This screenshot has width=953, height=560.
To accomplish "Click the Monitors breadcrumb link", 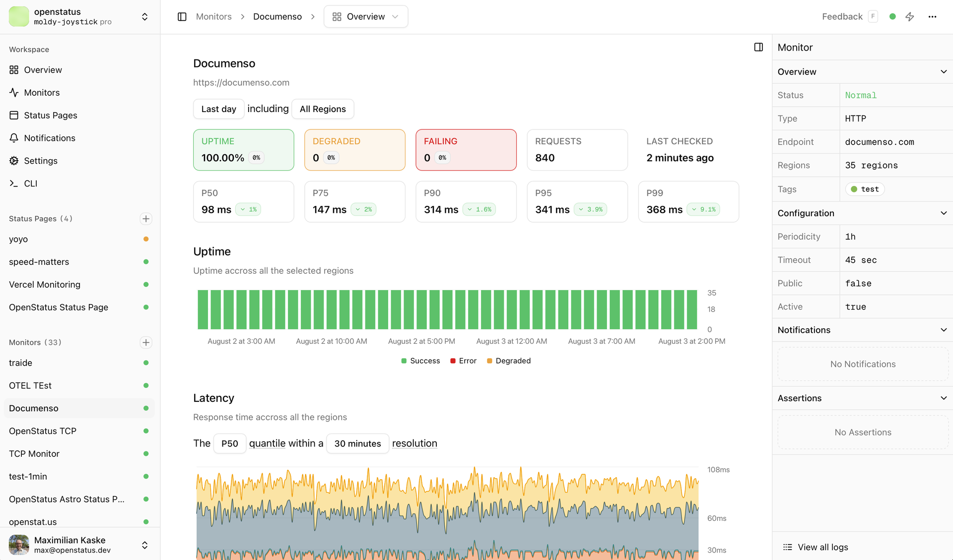I will tap(213, 17).
